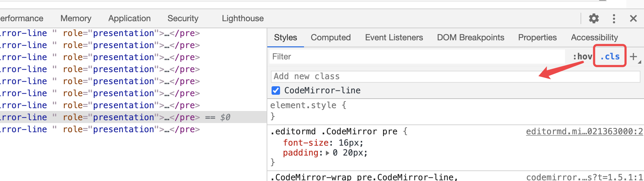Open the Application panel
Screen dimensions: 644x181
tap(129, 18)
